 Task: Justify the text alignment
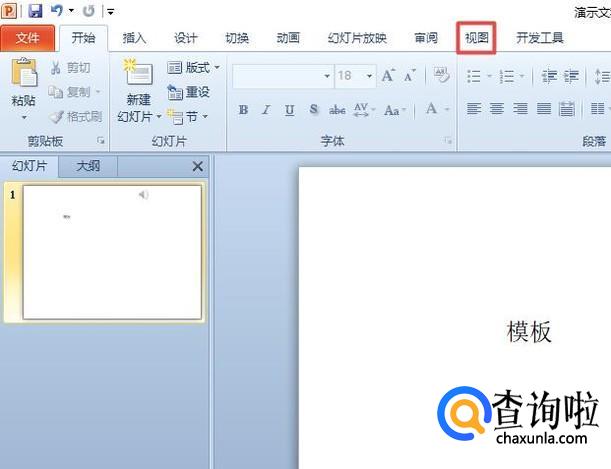coord(544,109)
